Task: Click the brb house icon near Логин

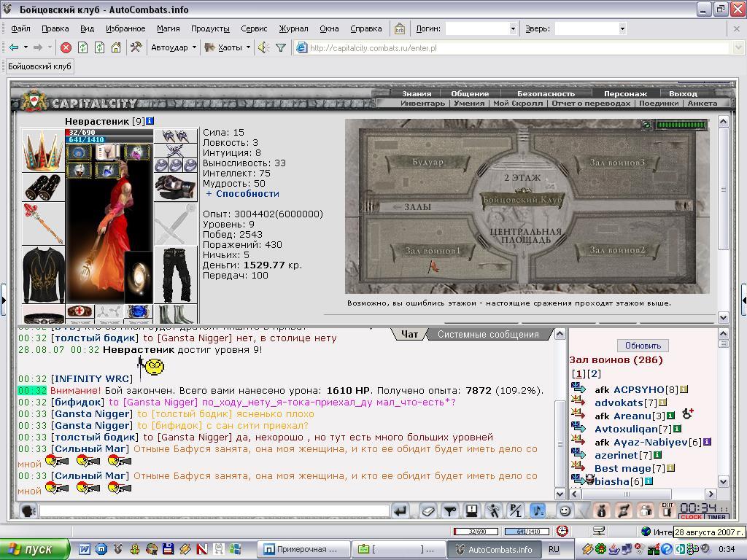Action: point(399,28)
